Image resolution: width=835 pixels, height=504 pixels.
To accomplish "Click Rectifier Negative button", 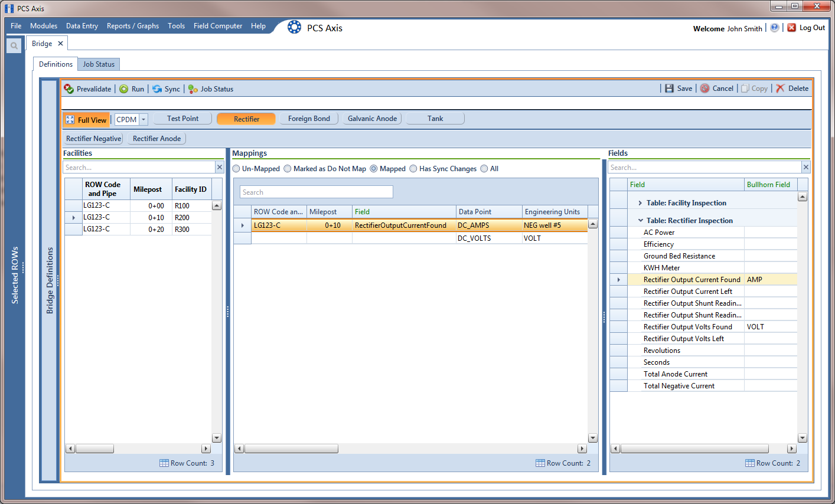I will (x=93, y=139).
